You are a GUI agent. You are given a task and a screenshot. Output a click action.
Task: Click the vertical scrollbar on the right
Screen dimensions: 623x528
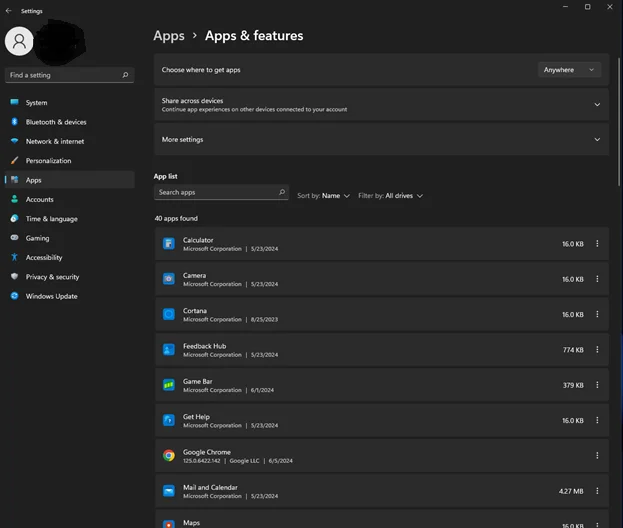coord(619,122)
